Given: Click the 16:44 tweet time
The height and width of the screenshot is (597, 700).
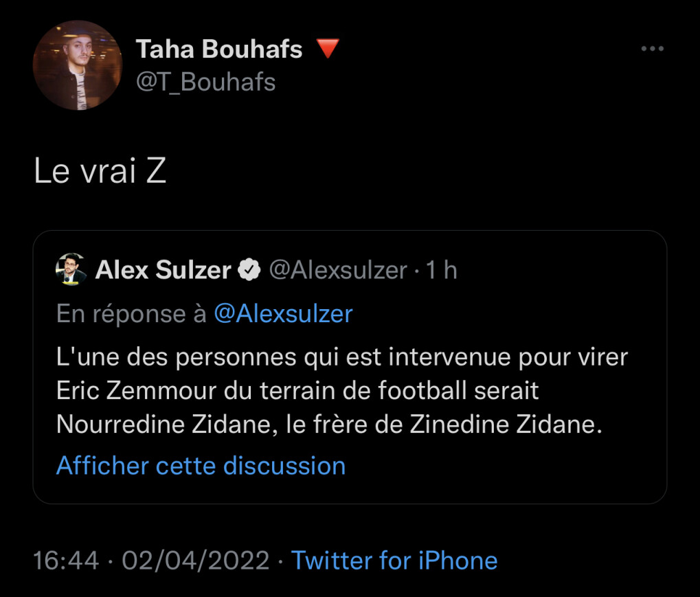Looking at the screenshot, I should pos(66,560).
